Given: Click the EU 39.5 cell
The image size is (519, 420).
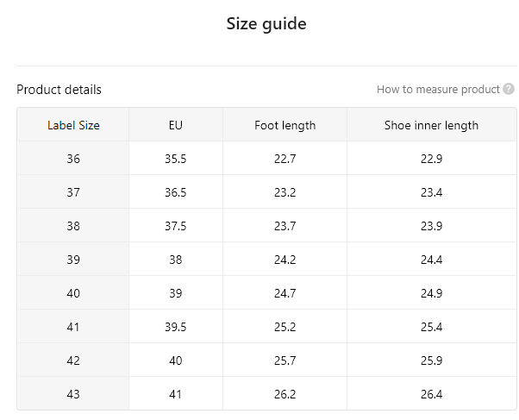Looking at the screenshot, I should coord(176,327).
